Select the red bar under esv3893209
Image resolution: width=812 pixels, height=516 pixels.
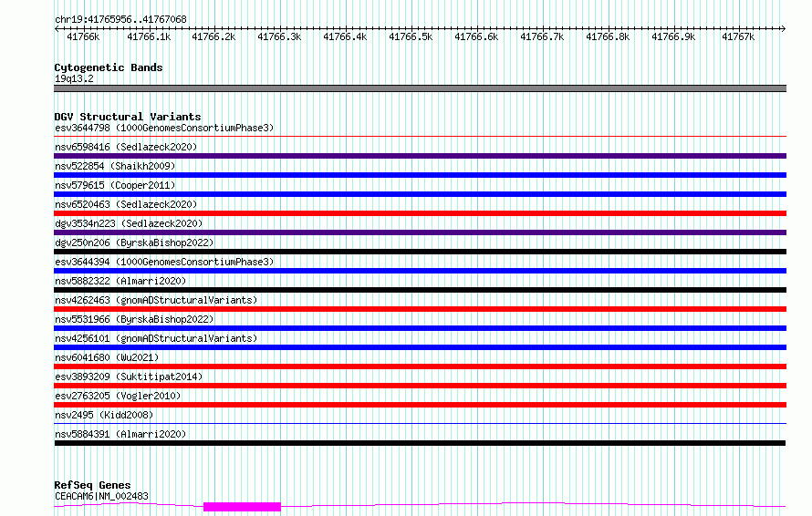420,386
